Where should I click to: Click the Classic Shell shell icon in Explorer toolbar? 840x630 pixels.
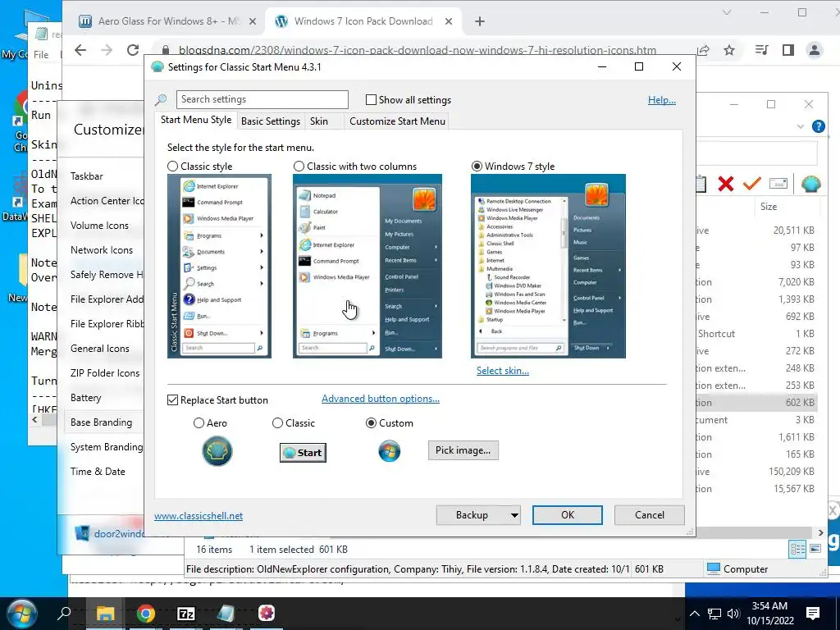point(811,184)
